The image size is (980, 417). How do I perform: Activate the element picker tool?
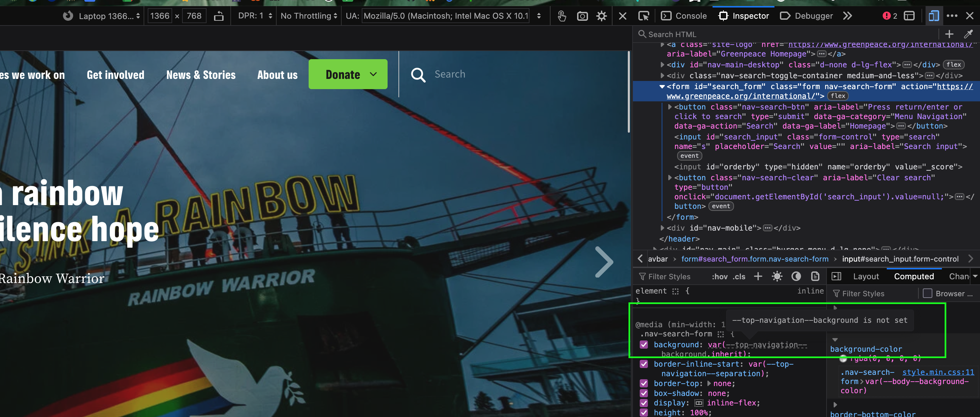click(644, 16)
